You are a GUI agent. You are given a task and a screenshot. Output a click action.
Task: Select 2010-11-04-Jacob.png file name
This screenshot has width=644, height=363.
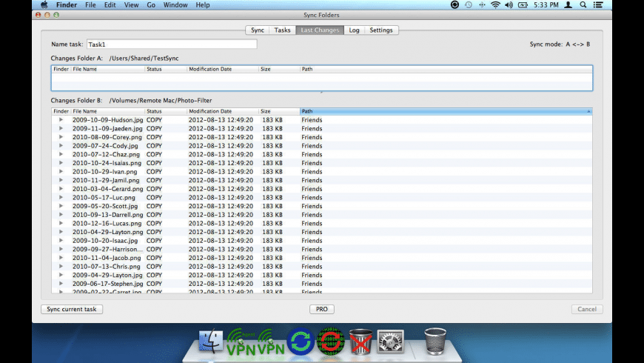(107, 258)
